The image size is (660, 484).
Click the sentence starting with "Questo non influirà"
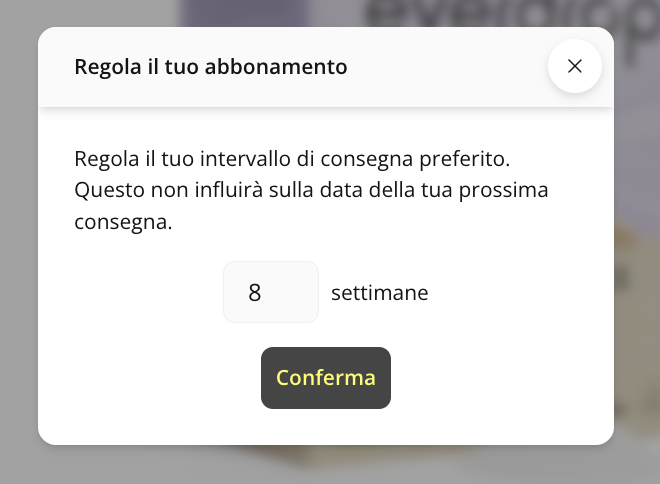coord(311,190)
